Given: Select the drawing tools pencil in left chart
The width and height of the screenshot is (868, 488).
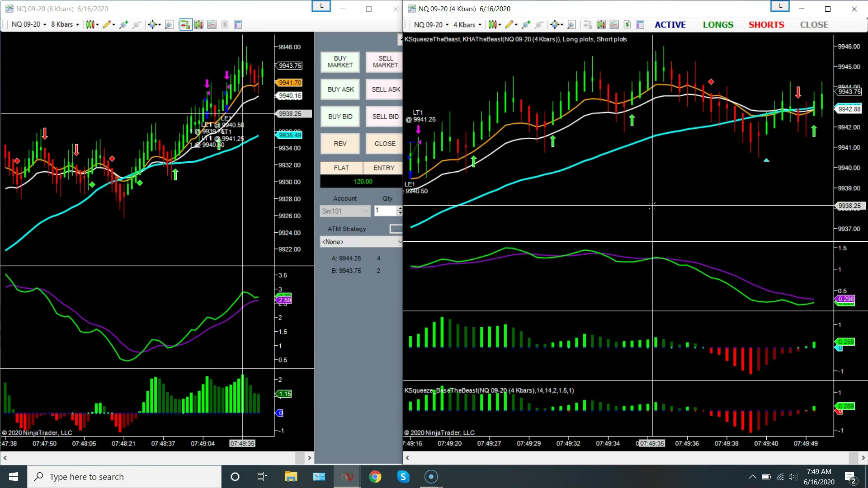Looking at the screenshot, I should [x=107, y=24].
